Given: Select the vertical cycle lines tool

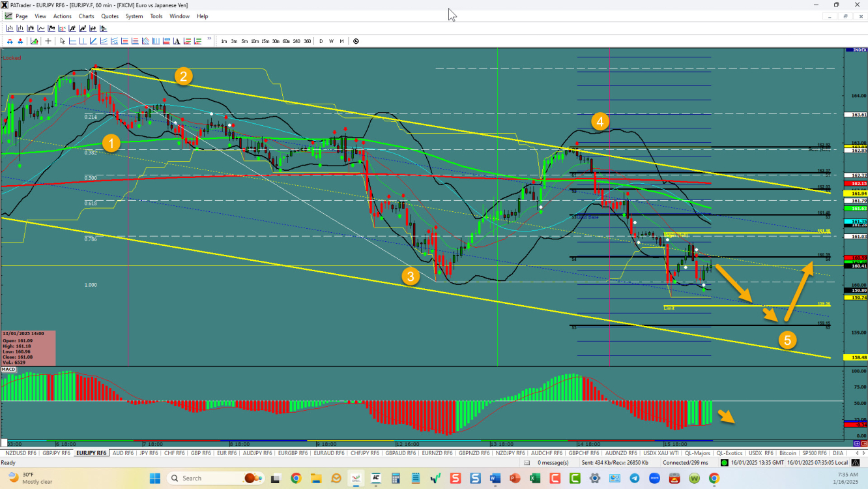Looking at the screenshot, I should coord(156,41).
